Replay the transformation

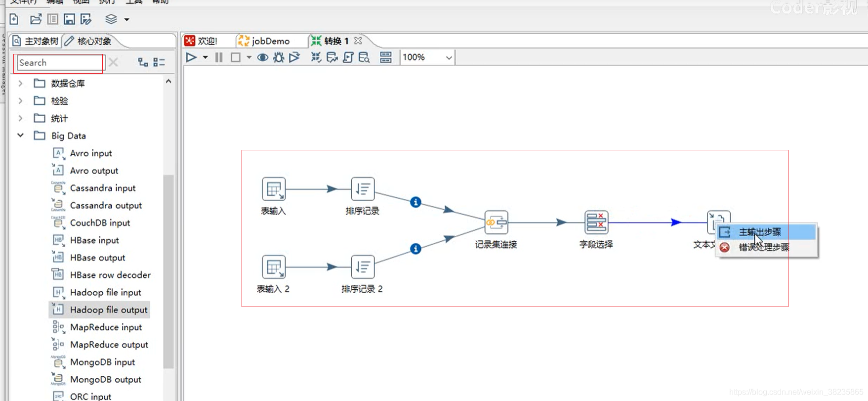point(294,57)
